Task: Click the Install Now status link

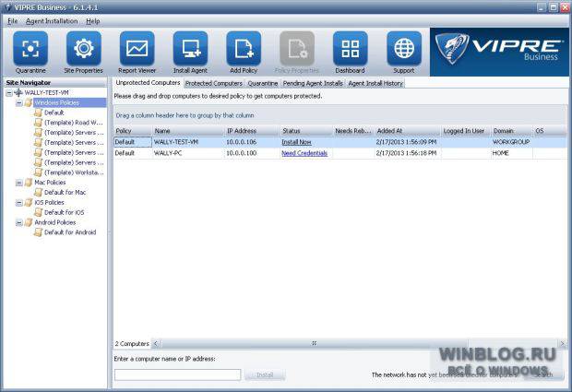Action: pos(296,142)
